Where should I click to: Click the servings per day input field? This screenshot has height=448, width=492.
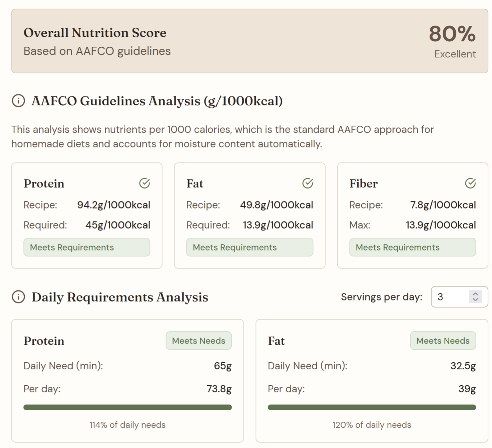[449, 297]
